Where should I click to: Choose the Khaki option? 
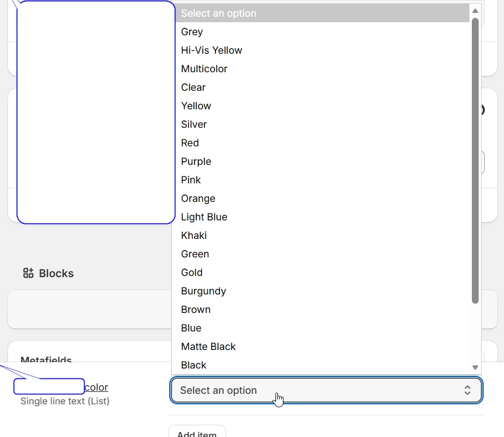click(x=194, y=236)
